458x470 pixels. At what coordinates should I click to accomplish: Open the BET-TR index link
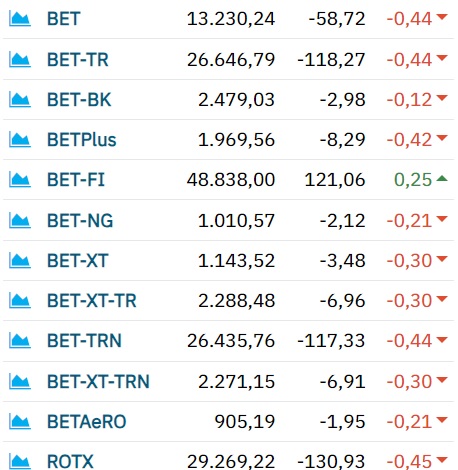(x=78, y=60)
